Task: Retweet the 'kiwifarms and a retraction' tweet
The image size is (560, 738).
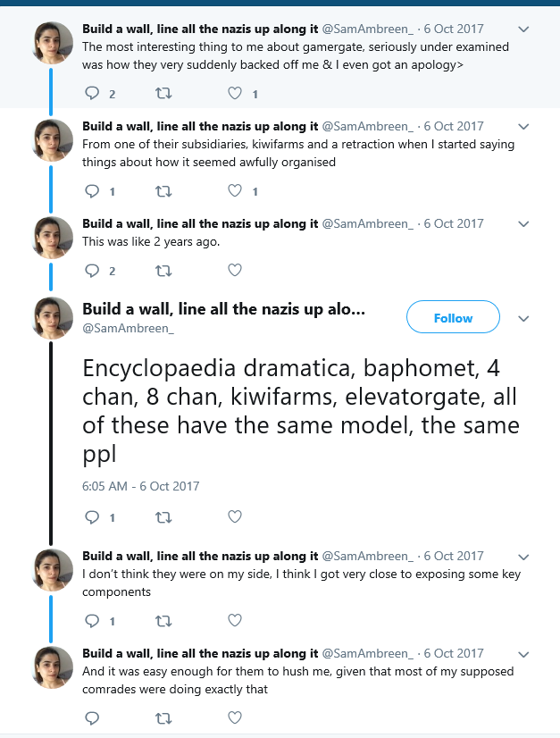Action: [x=163, y=191]
